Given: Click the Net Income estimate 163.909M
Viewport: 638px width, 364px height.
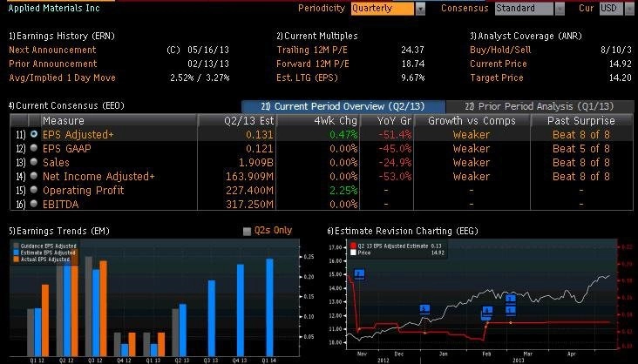Looking at the screenshot, I should [249, 176].
